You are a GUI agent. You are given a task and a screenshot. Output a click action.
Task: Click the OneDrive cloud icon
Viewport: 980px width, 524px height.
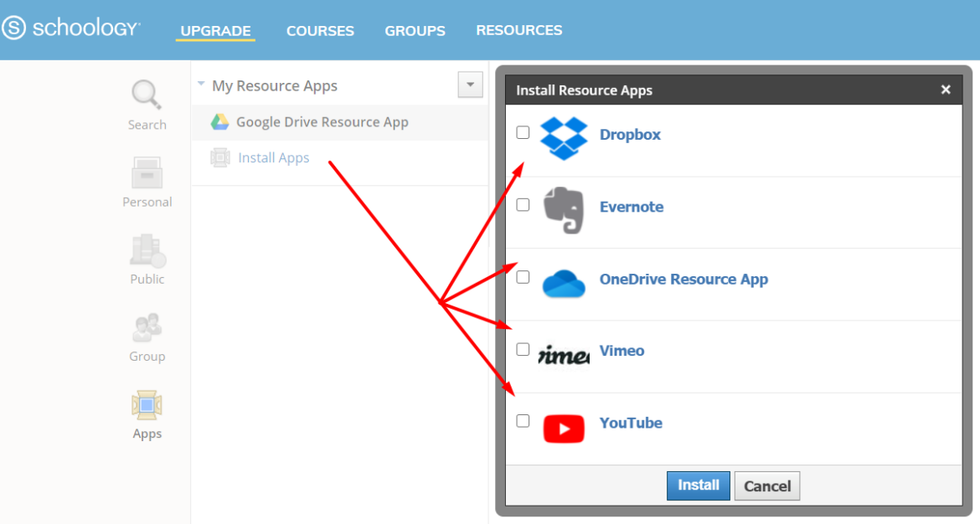tap(563, 284)
